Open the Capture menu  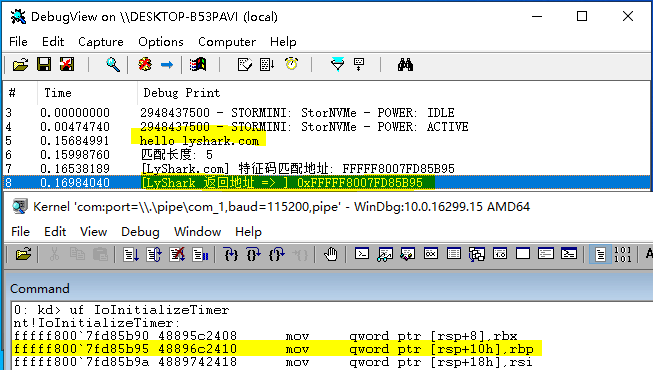(101, 42)
